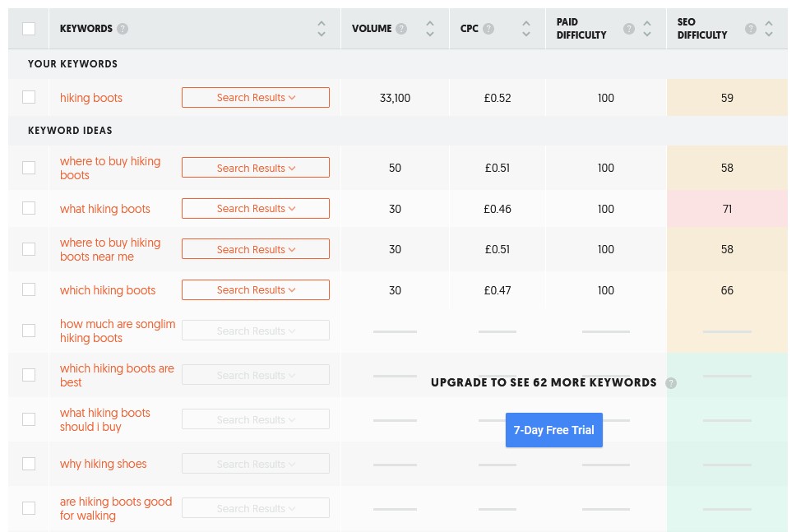The height and width of the screenshot is (532, 796).
Task: Check 'how much are songlim hiking boots' box
Action: (29, 331)
